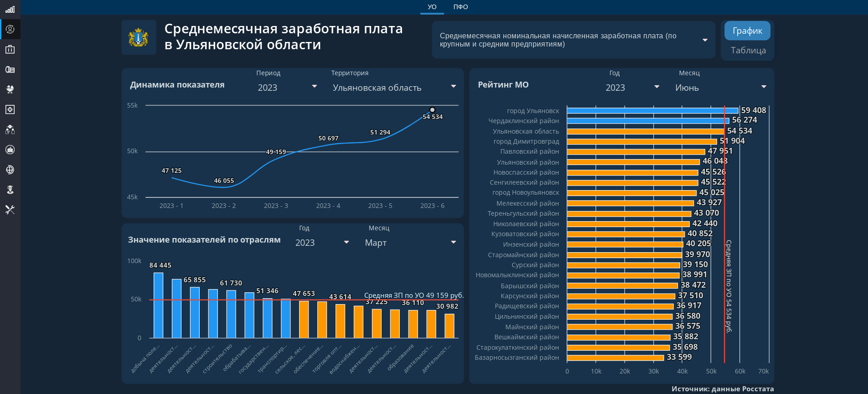Open the Март month dropdown
This screenshot has width=868, height=394.
coord(410,242)
